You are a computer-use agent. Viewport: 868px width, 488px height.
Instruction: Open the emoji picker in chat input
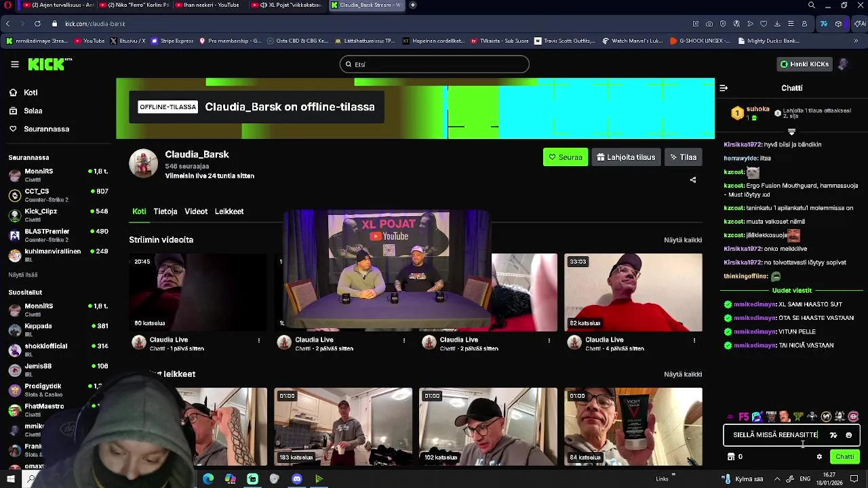(x=848, y=435)
